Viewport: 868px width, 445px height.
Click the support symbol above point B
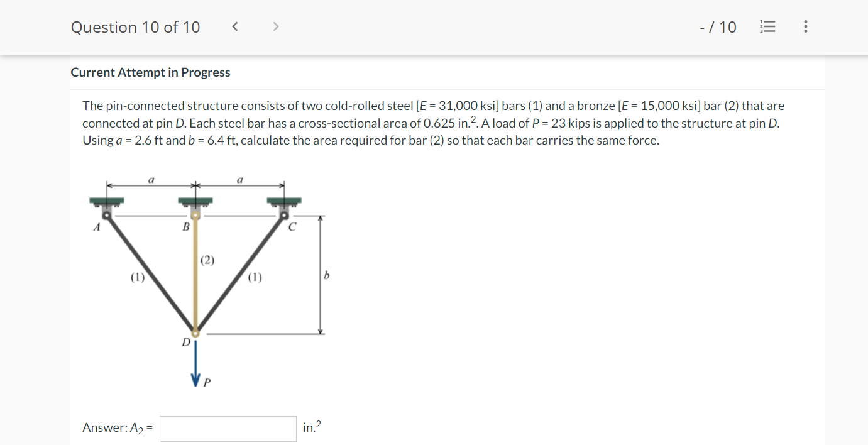point(194,201)
